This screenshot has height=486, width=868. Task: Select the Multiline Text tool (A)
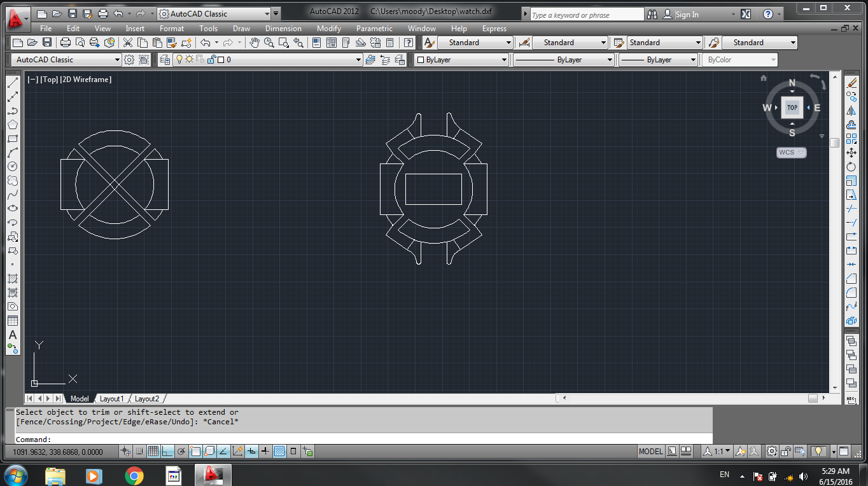13,335
